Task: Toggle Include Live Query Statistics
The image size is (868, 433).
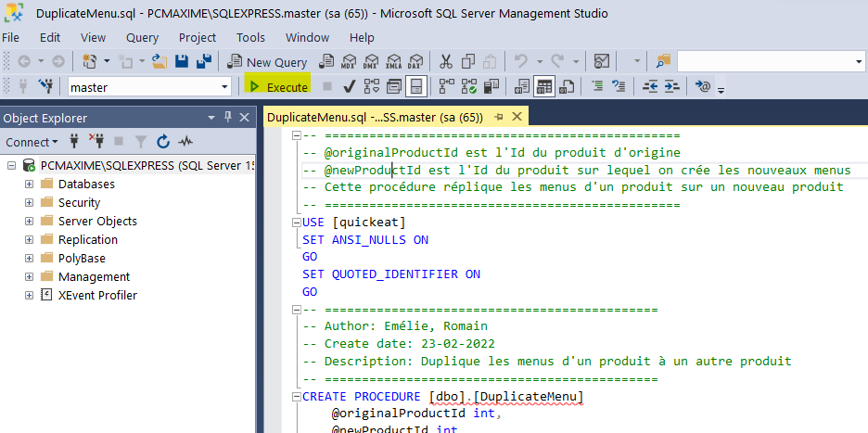Action: click(x=469, y=86)
